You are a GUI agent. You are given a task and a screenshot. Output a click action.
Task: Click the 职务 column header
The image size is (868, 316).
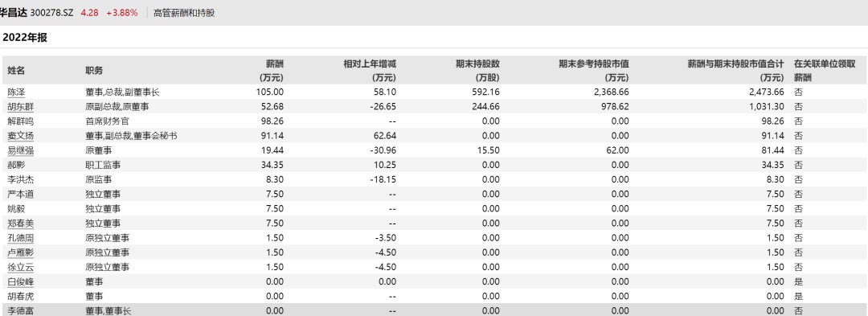pos(93,70)
